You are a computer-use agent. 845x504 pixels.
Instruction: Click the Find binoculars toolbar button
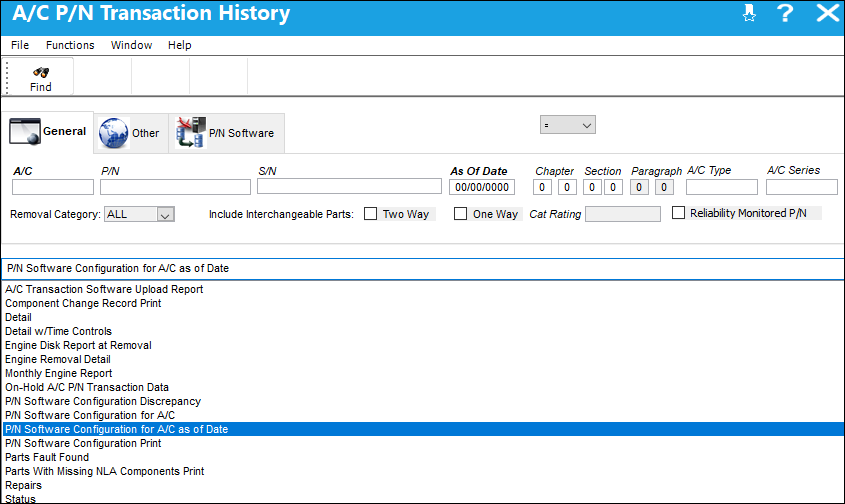coord(40,78)
